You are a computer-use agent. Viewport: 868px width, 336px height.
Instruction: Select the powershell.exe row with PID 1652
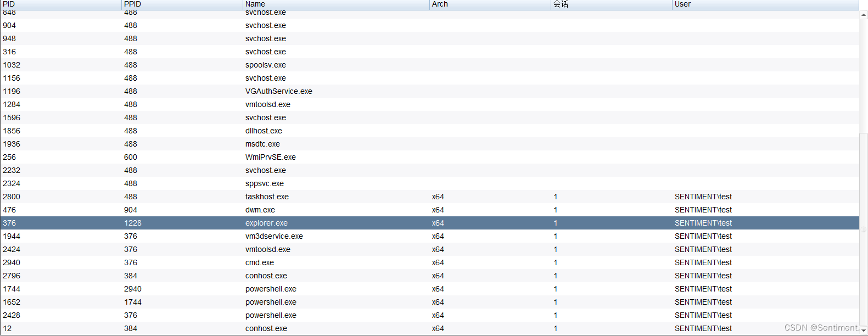click(x=429, y=302)
